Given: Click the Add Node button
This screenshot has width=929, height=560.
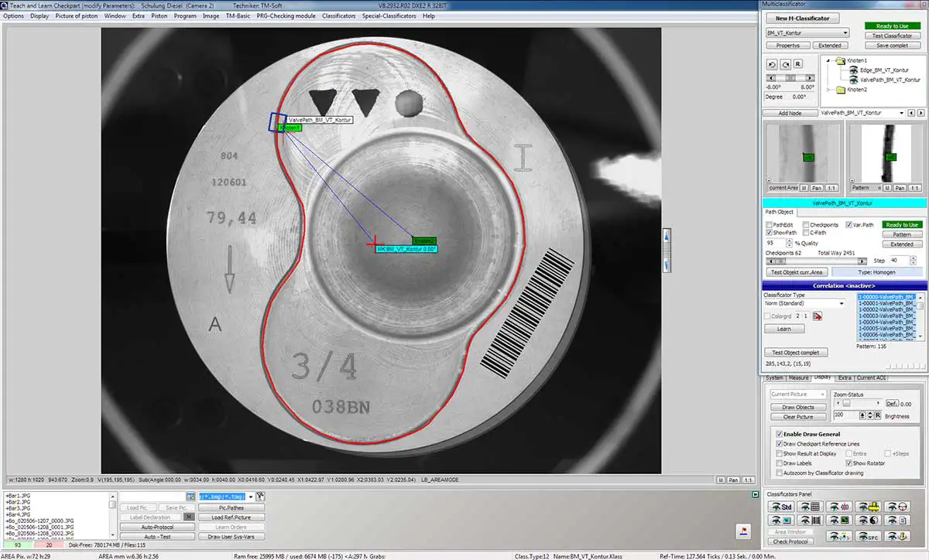Looking at the screenshot, I should (789, 113).
